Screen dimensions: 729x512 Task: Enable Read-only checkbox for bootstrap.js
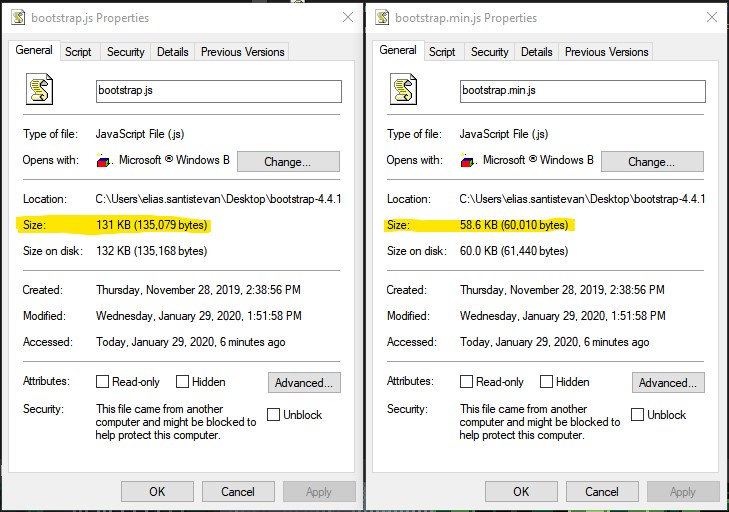[103, 382]
